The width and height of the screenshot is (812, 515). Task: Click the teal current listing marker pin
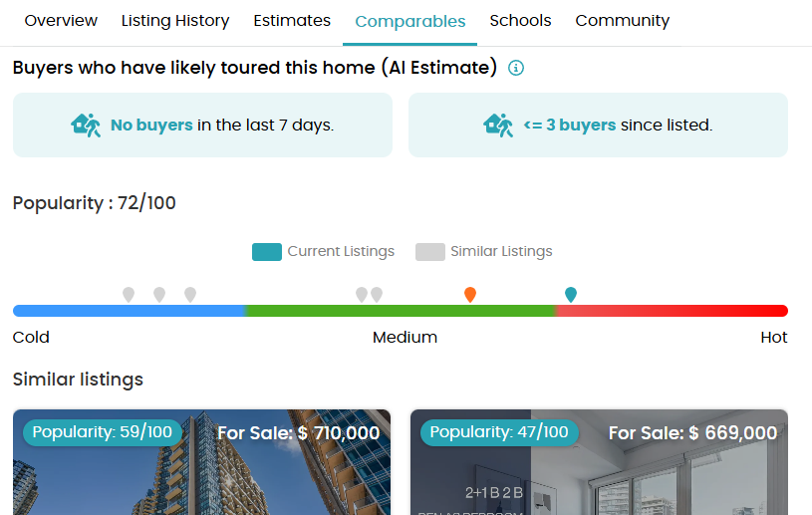571,294
